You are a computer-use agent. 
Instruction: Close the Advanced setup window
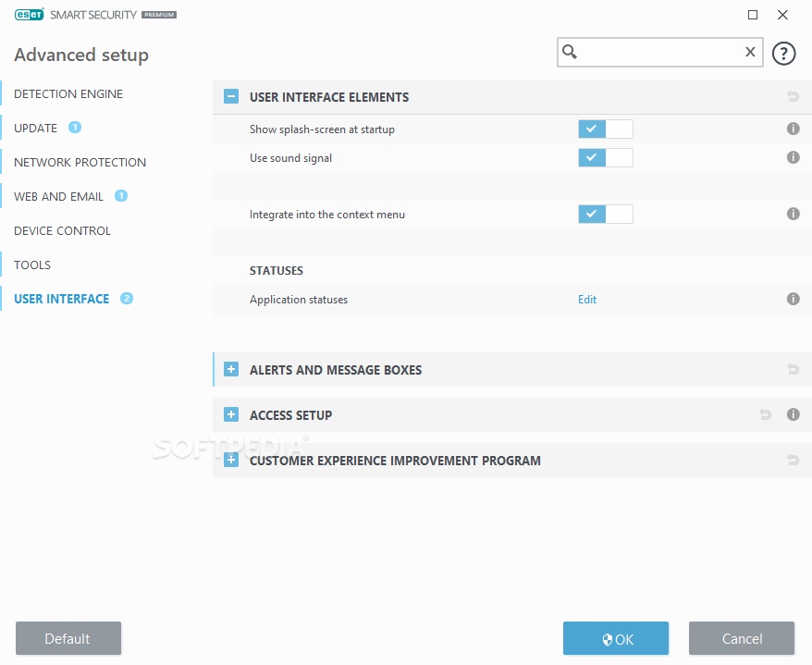pyautogui.click(x=782, y=15)
